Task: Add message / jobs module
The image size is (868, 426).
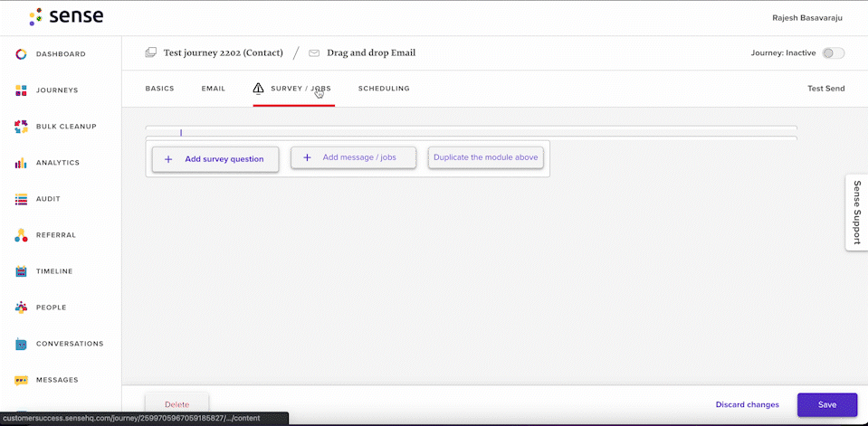Action: click(353, 157)
